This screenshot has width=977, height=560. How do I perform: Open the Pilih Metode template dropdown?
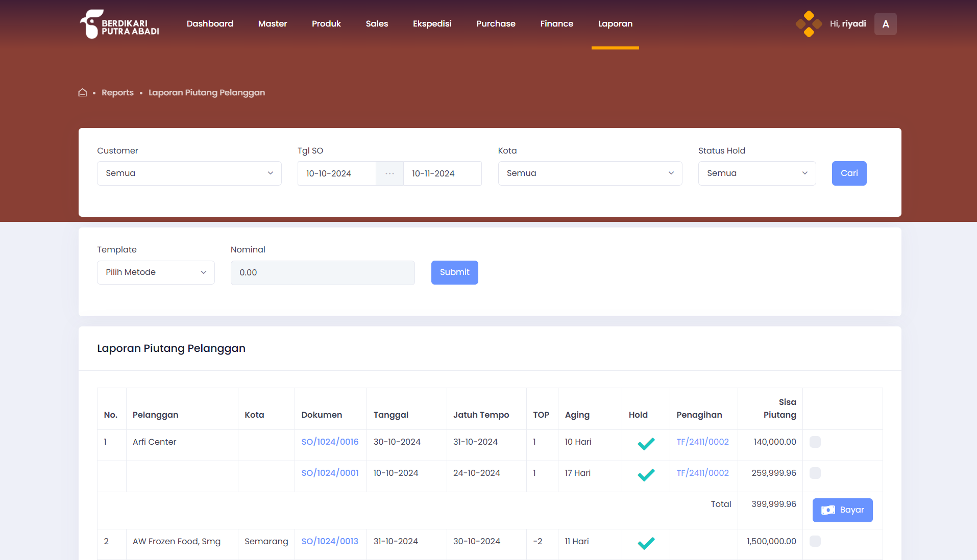156,272
